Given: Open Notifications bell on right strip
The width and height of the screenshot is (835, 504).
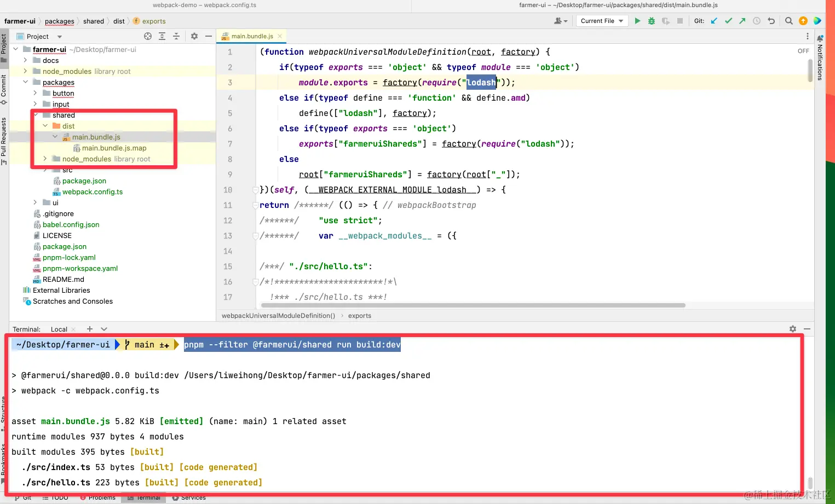Looking at the screenshot, I should pos(820,39).
